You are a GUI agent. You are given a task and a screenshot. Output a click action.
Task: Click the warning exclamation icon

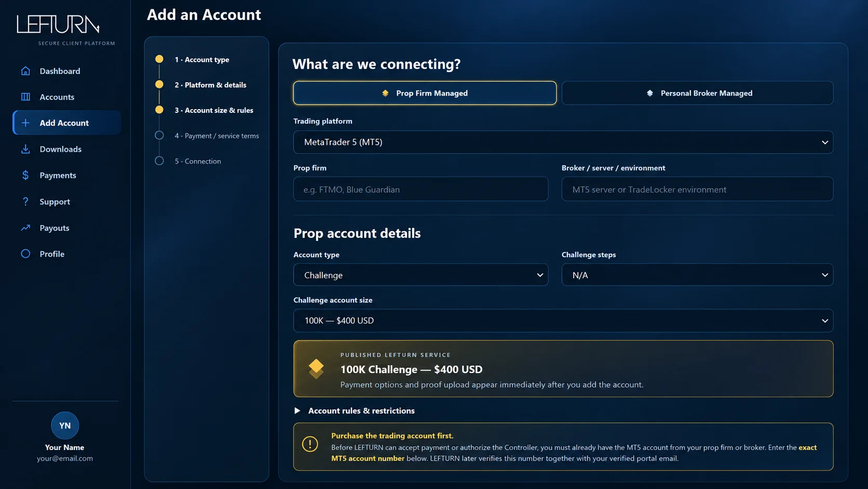click(310, 444)
